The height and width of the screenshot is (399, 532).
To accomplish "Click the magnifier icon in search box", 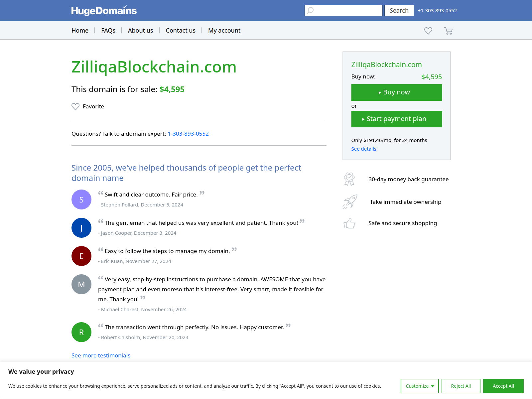I will [x=310, y=10].
